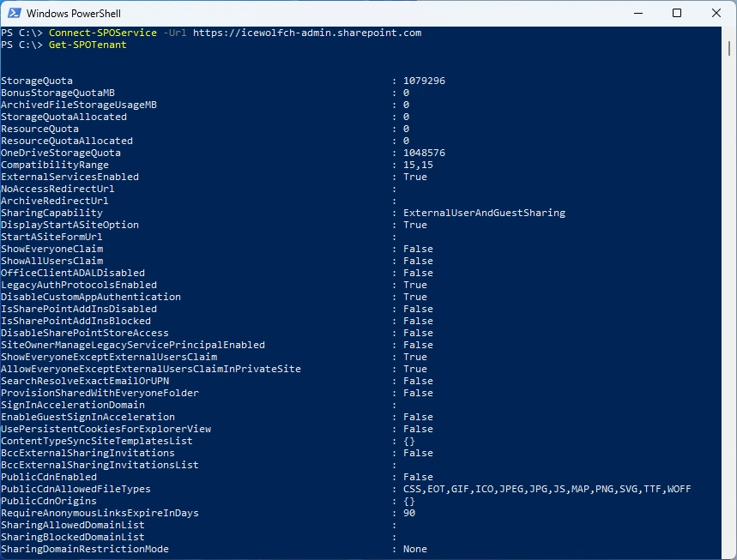Click the CompatibilityRange value 15,15

point(418,165)
